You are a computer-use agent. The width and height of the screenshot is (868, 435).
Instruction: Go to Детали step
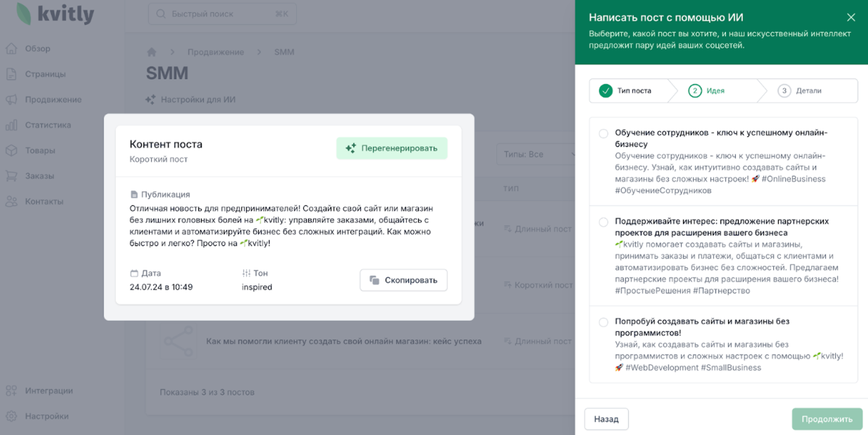(801, 91)
